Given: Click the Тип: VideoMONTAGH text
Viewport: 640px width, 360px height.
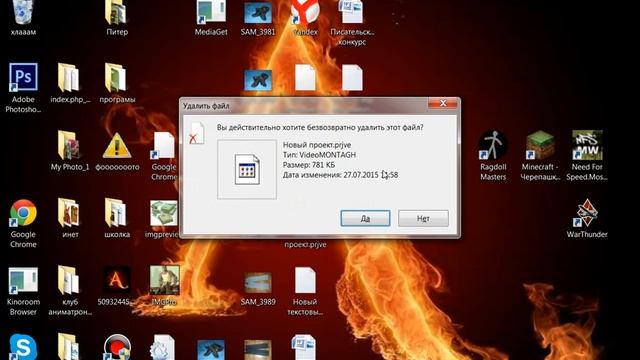Looking at the screenshot, I should click(x=319, y=155).
